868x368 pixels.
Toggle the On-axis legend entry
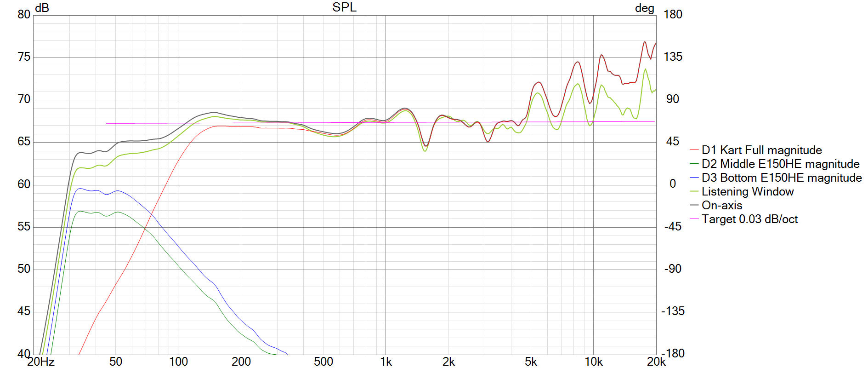[721, 205]
